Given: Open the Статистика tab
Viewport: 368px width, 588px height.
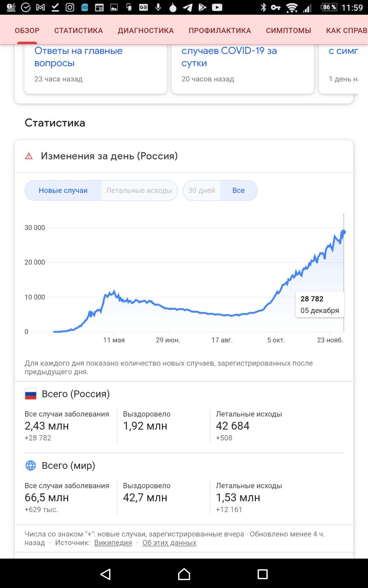Looking at the screenshot, I should (x=79, y=31).
